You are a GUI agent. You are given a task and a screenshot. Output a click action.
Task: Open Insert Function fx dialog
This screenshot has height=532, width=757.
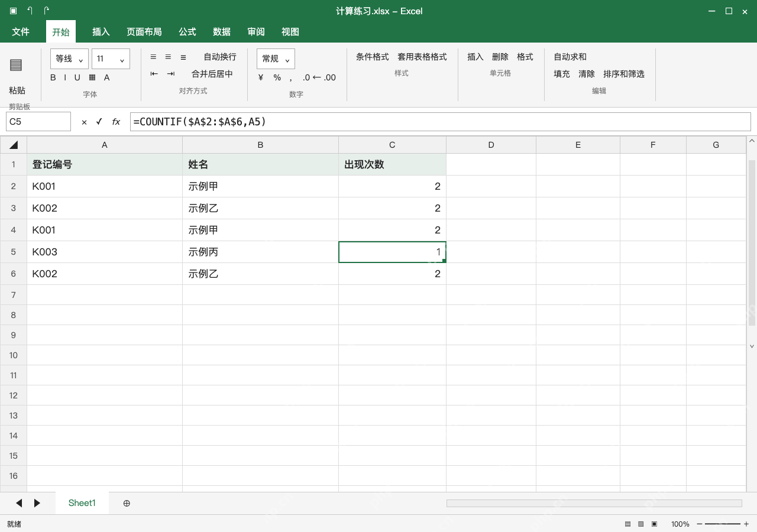point(116,122)
